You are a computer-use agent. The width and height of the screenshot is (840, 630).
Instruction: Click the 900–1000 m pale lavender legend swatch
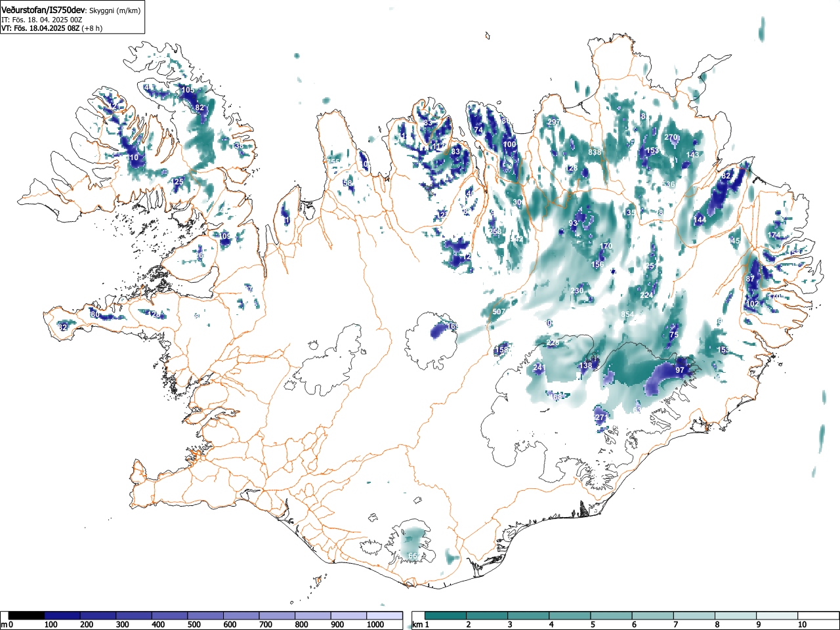(349, 616)
